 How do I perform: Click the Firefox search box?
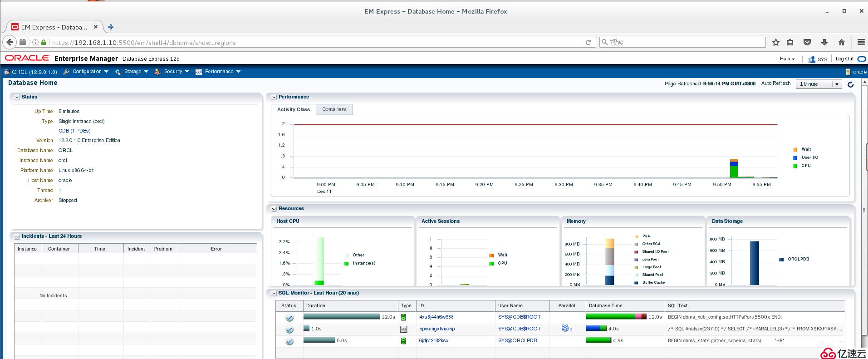[682, 42]
